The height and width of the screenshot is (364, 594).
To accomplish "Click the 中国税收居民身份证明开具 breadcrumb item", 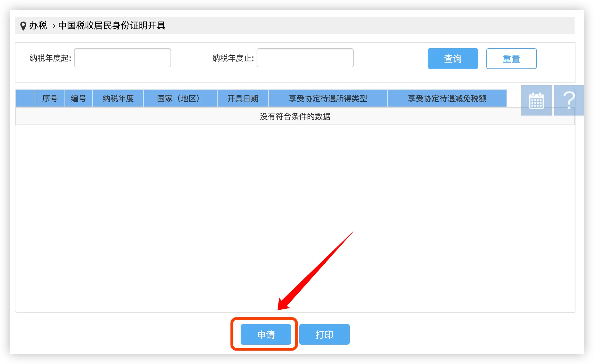I will (112, 26).
